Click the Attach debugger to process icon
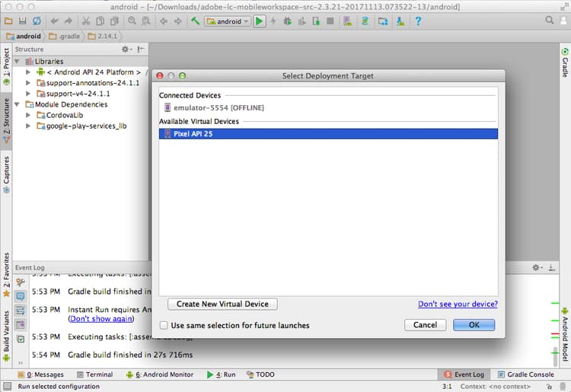 pos(316,21)
